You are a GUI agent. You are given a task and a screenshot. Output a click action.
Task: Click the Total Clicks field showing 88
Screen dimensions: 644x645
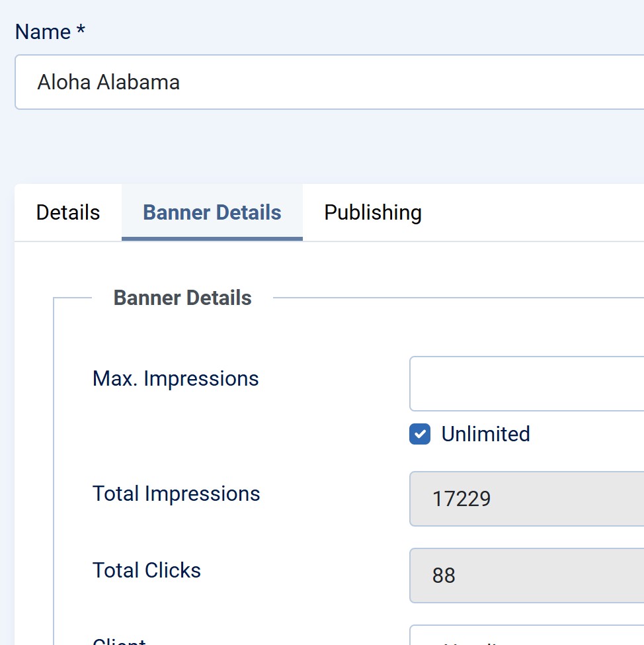click(526, 575)
